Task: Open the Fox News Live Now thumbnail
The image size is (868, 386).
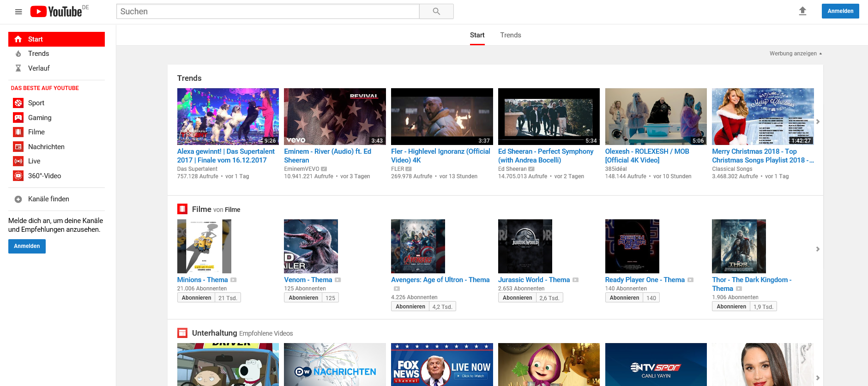Action: [442, 364]
